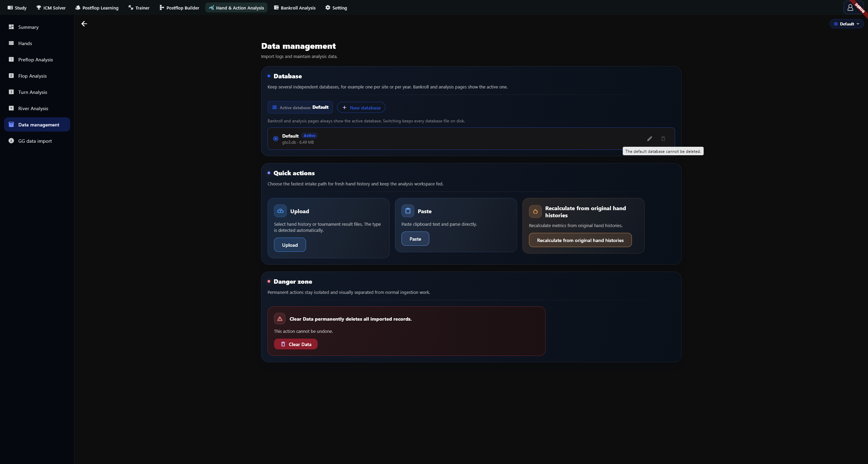Expand the Default database dropdown at top right
This screenshot has width=868, height=464.
[846, 24]
